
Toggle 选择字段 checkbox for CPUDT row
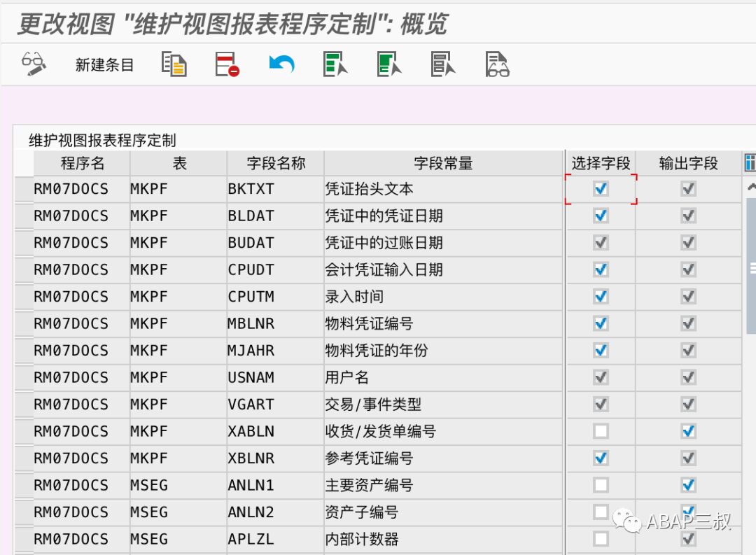(601, 269)
